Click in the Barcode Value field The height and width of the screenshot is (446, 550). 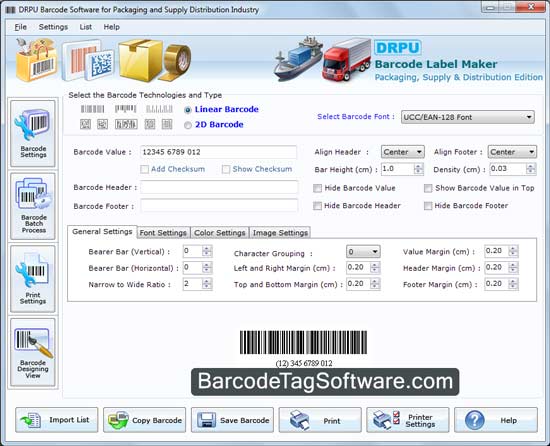pos(219,152)
